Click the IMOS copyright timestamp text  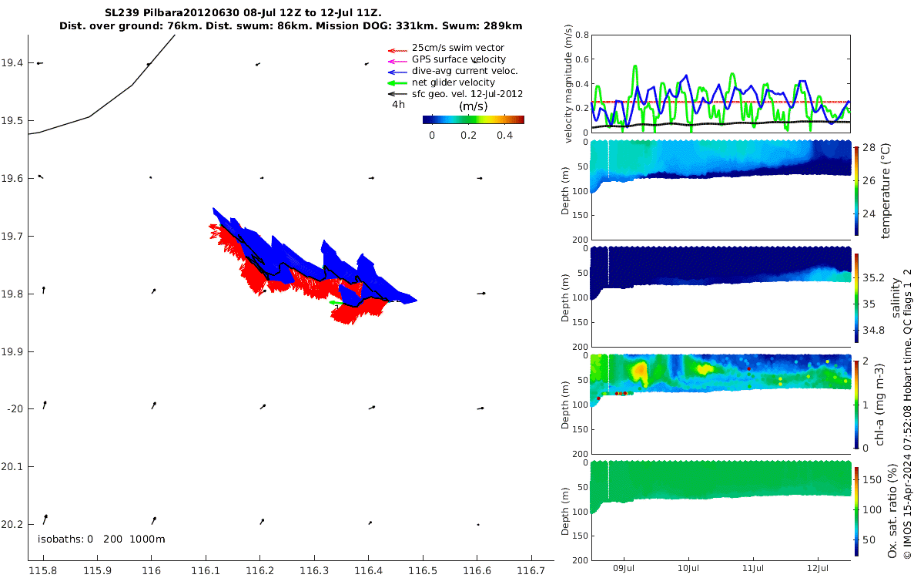(x=908, y=413)
